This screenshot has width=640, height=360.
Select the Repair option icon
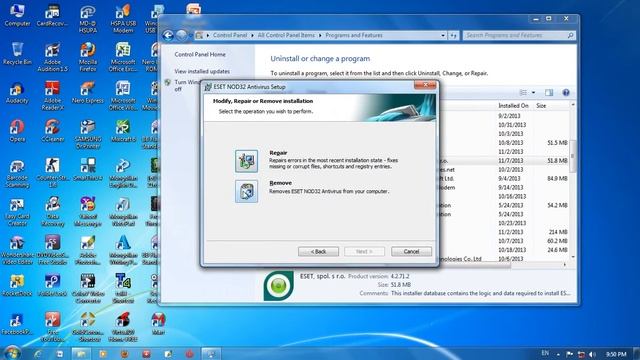(246, 161)
